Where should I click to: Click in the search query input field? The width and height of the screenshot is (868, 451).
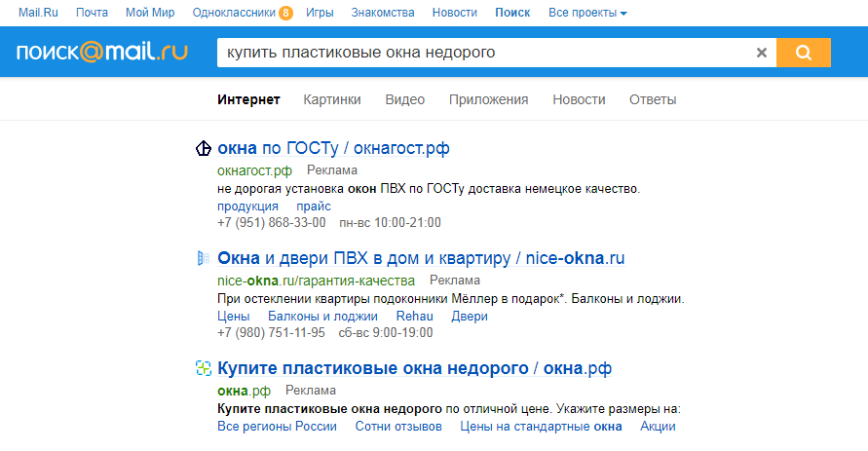[482, 53]
